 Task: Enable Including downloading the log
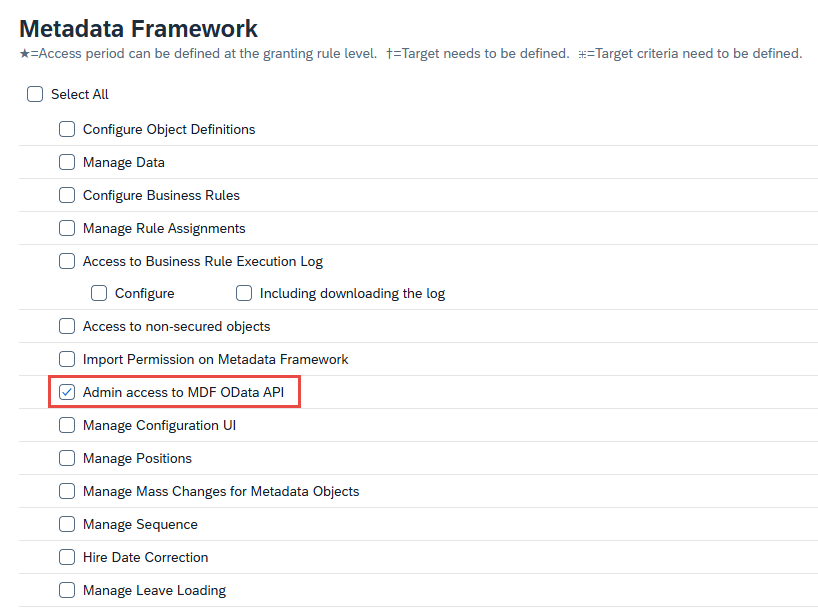coord(244,293)
